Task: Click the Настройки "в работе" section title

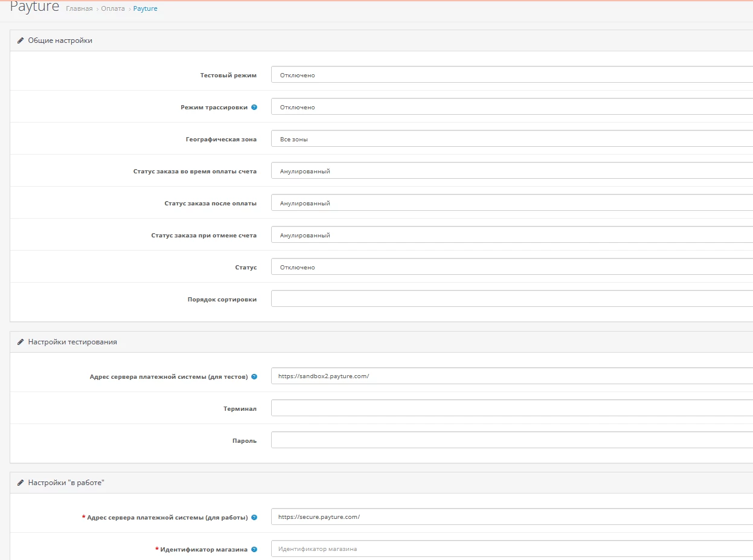Action: (66, 483)
